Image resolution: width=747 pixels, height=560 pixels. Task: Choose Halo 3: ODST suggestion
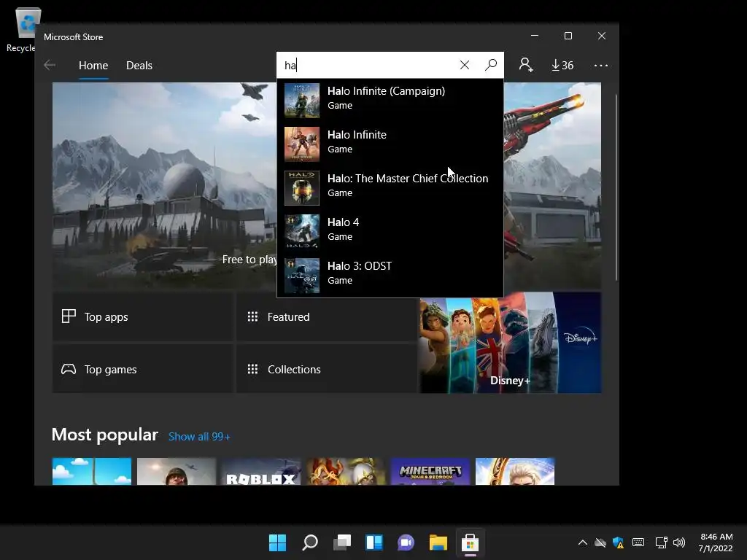click(390, 276)
